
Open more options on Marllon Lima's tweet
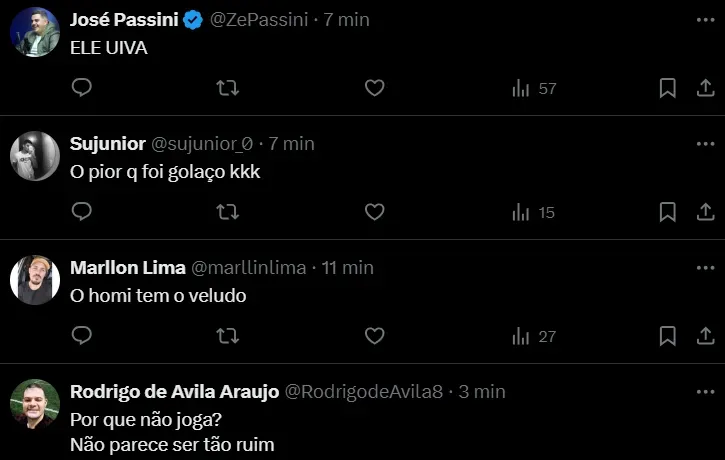(x=703, y=267)
